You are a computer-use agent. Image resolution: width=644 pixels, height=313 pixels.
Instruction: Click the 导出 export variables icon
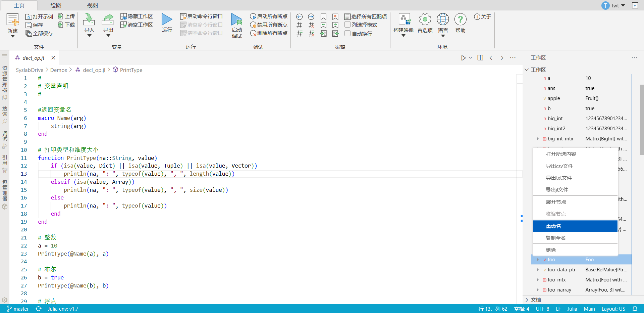pos(108,19)
